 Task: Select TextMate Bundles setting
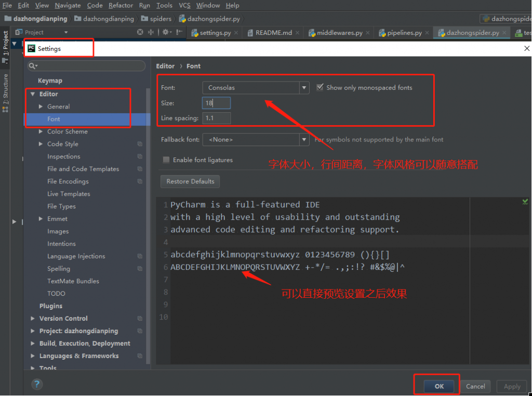[73, 281]
